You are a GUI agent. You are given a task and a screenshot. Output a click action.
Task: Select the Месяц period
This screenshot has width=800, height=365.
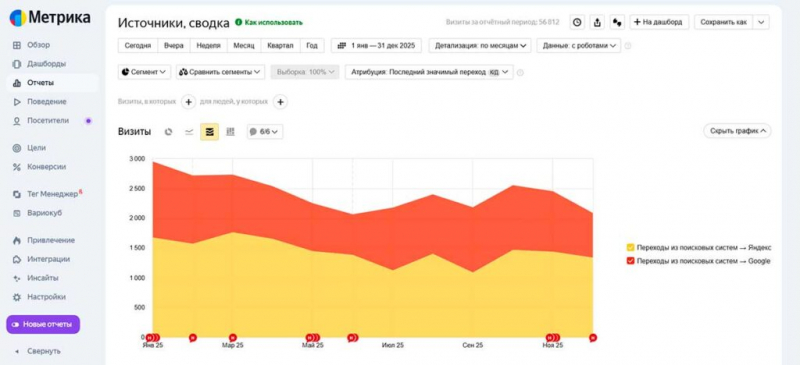(244, 45)
